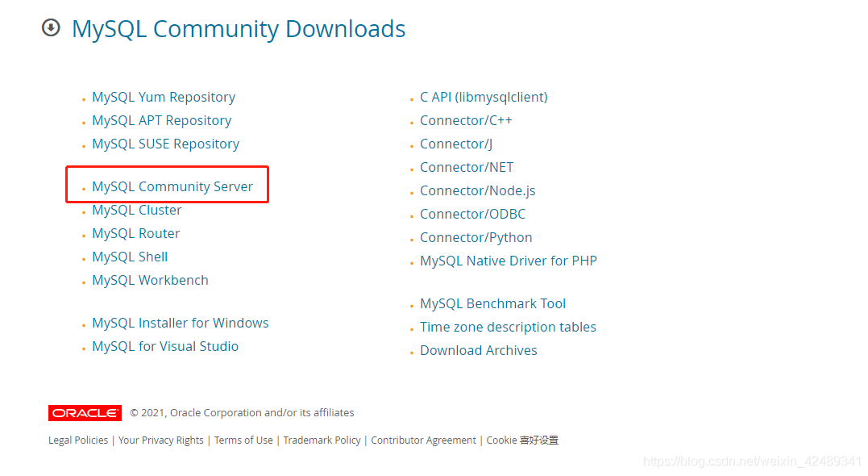Click the MySQL Cluster link
The width and height of the screenshot is (868, 476).
pos(136,209)
